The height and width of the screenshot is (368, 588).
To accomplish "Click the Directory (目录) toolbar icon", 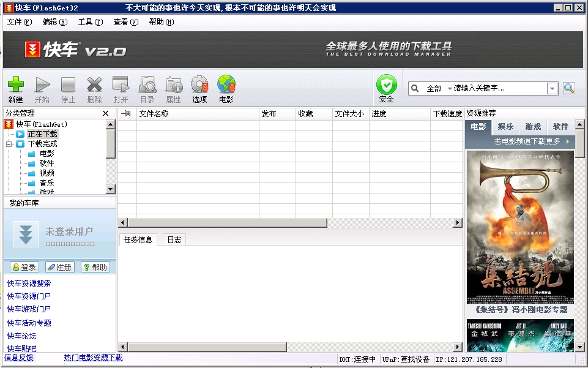I will click(147, 84).
